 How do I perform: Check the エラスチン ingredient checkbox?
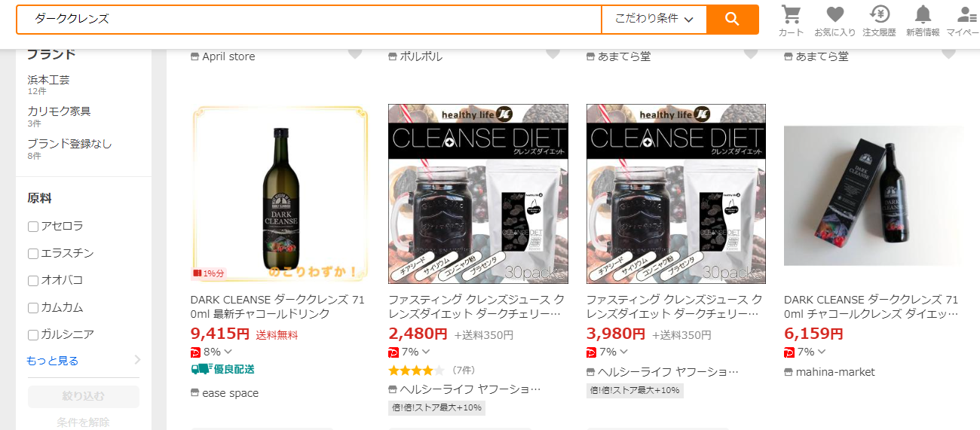point(33,253)
